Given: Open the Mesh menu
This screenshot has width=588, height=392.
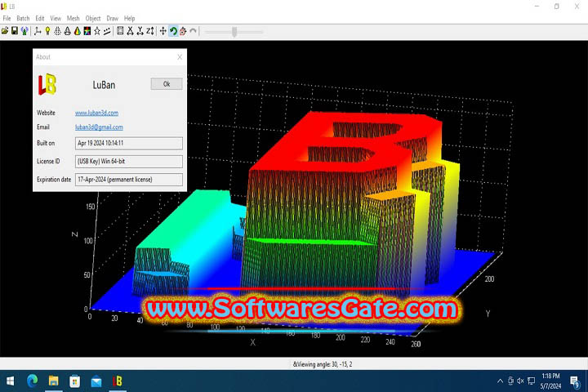Looking at the screenshot, I should pyautogui.click(x=73, y=19).
